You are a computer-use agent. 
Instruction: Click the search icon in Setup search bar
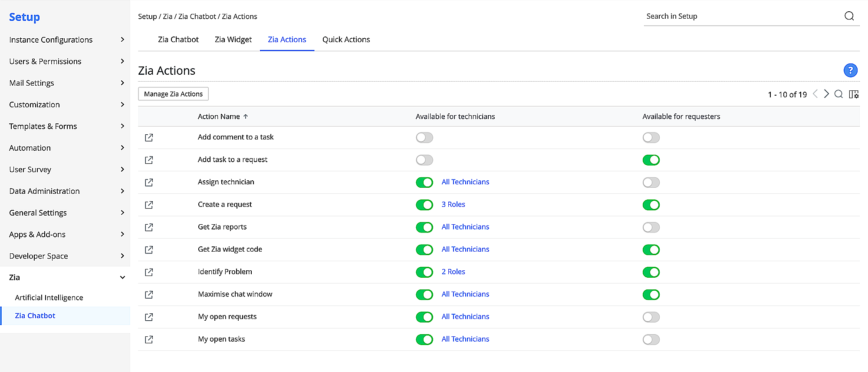coord(849,16)
